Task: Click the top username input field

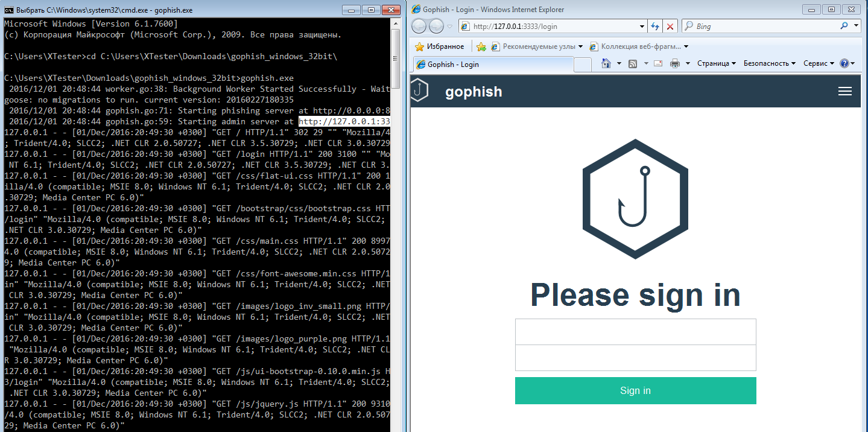Action: click(635, 332)
